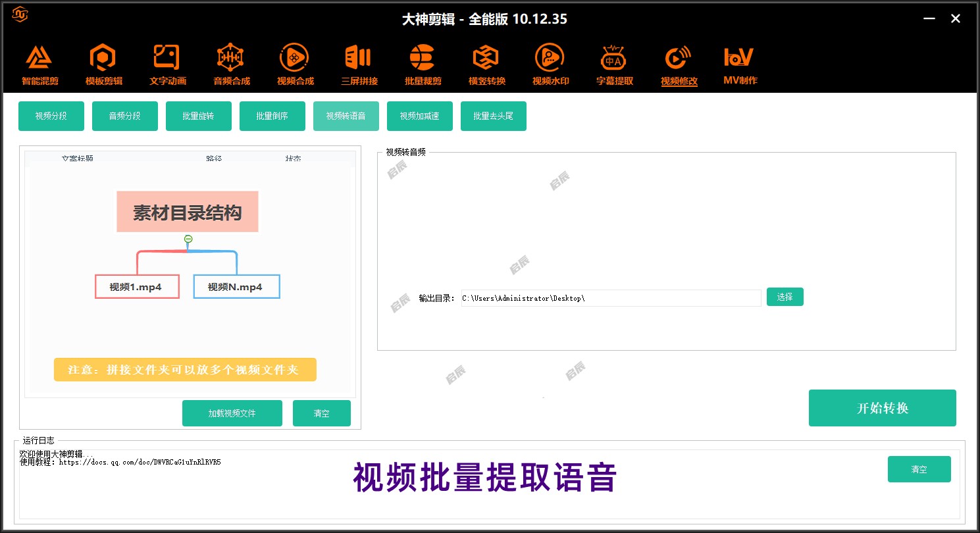
Task: Click the app logo in title bar
Action: pyautogui.click(x=20, y=14)
